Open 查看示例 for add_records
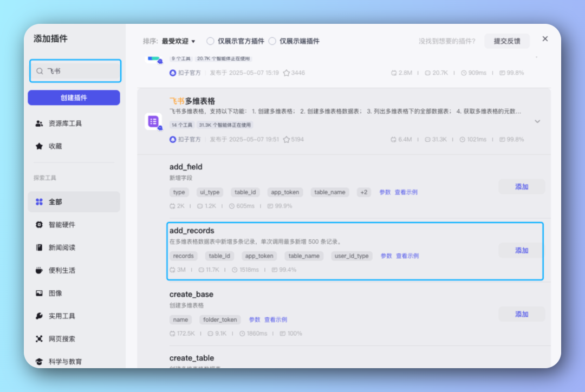The width and height of the screenshot is (585, 392). click(407, 256)
